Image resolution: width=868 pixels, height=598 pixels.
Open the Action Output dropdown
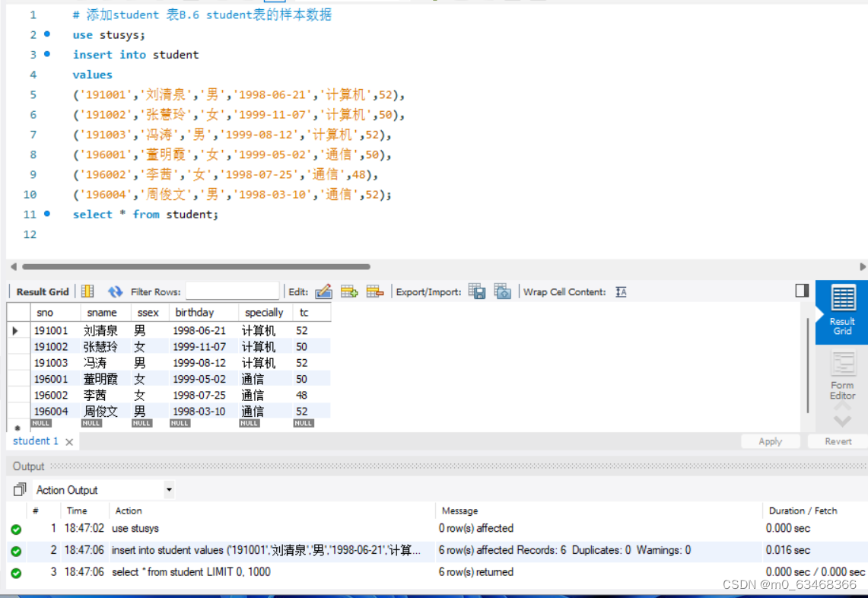point(169,489)
